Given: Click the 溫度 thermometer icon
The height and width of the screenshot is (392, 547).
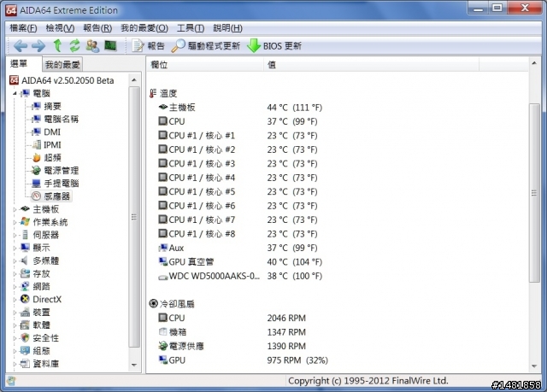Looking at the screenshot, I should pos(153,93).
